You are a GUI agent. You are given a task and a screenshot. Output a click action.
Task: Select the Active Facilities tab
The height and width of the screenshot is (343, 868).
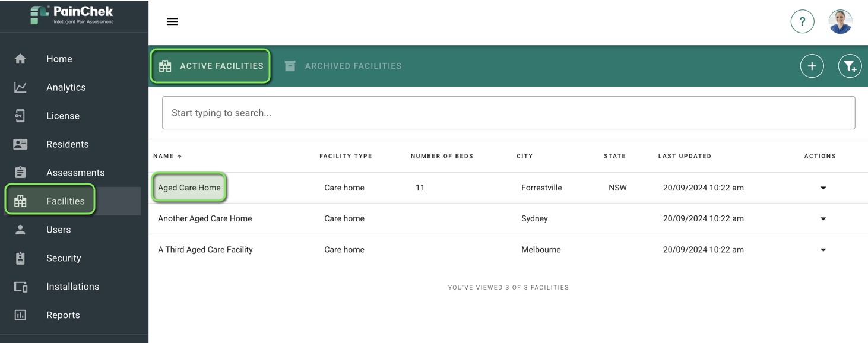tap(211, 66)
